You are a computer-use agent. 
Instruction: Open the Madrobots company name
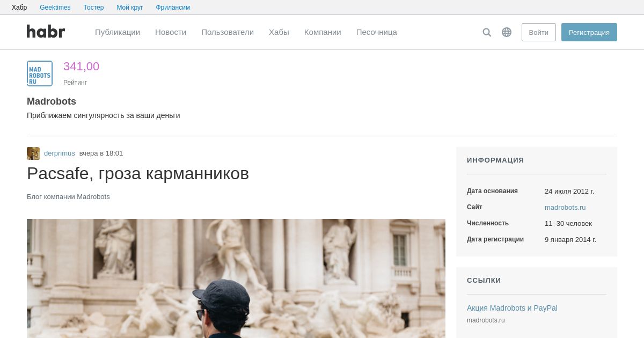(x=52, y=101)
